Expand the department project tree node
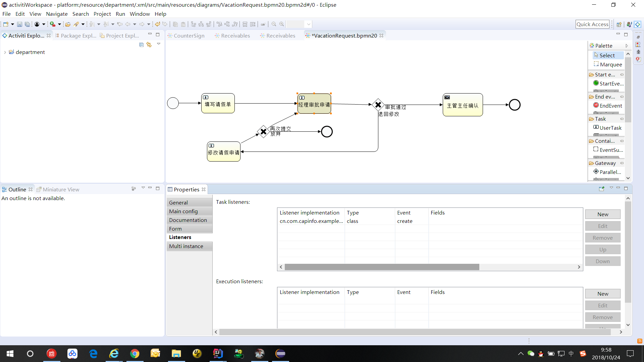Screen dimensions: 644x362 click(5, 52)
